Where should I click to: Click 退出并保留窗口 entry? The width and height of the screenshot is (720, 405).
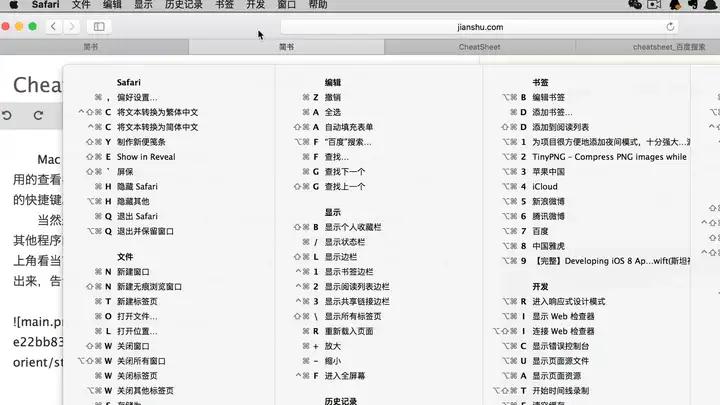pos(145,231)
